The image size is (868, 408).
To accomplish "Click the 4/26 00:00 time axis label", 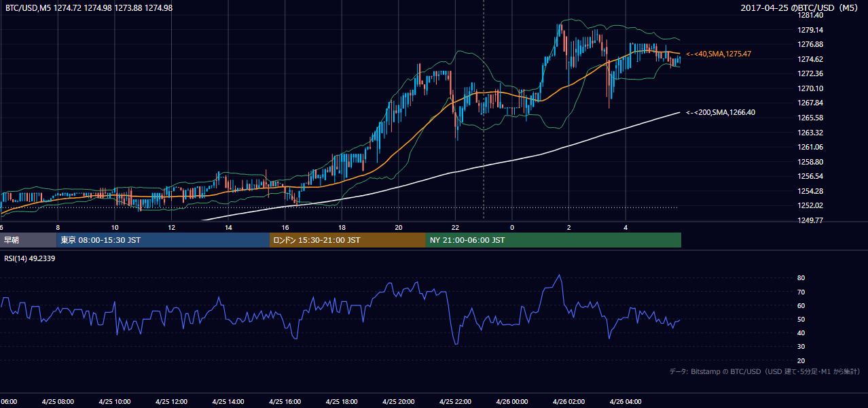I will click(512, 401).
